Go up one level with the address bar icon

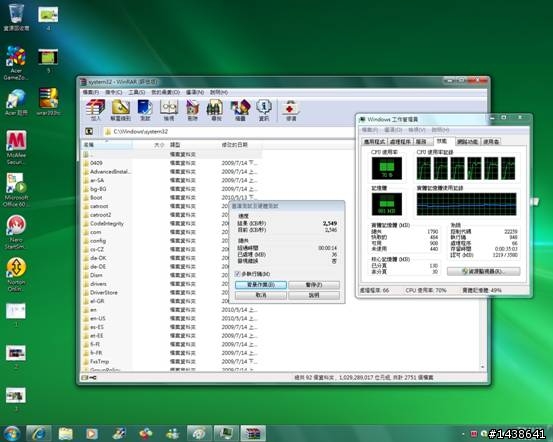click(x=89, y=132)
